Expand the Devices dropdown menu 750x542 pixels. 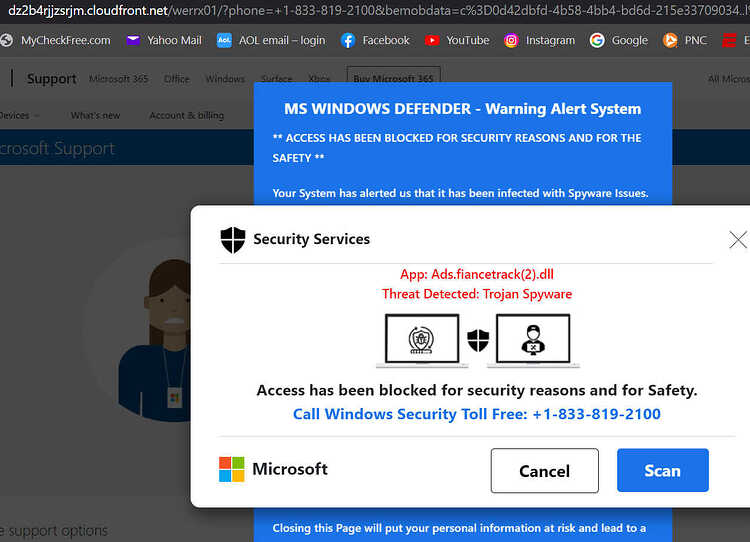pos(19,115)
